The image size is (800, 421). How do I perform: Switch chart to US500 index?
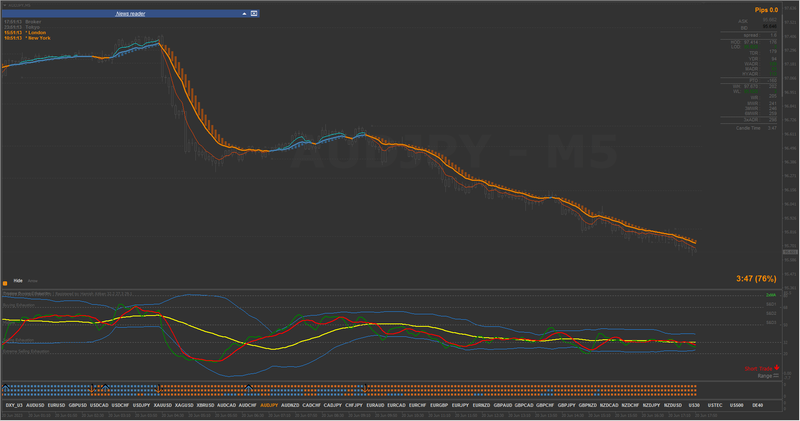736,405
